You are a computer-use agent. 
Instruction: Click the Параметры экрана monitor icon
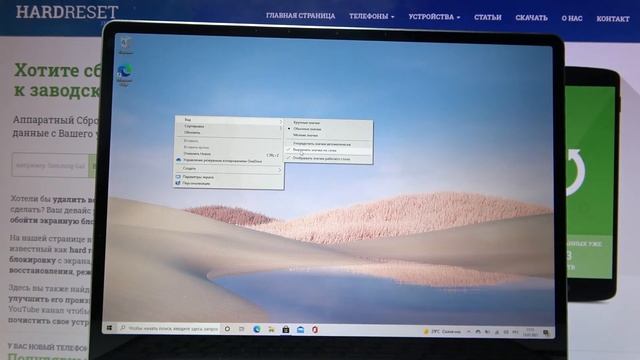click(178, 177)
